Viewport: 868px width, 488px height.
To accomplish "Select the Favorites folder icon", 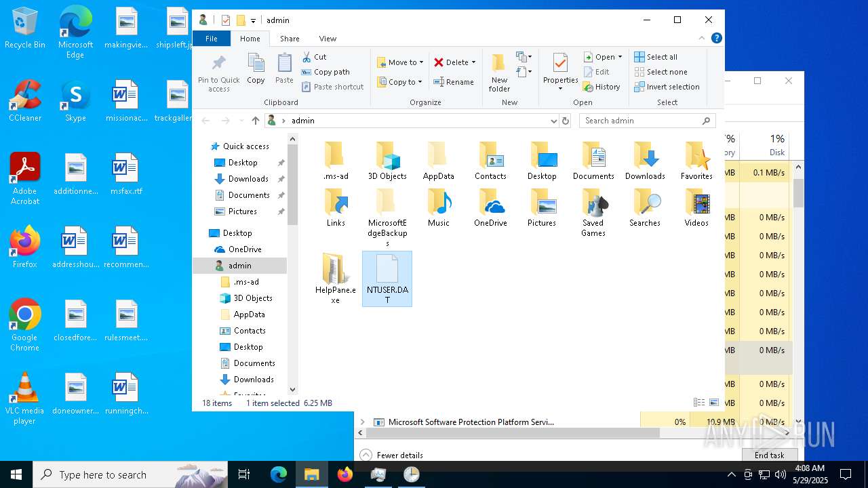I will click(696, 161).
